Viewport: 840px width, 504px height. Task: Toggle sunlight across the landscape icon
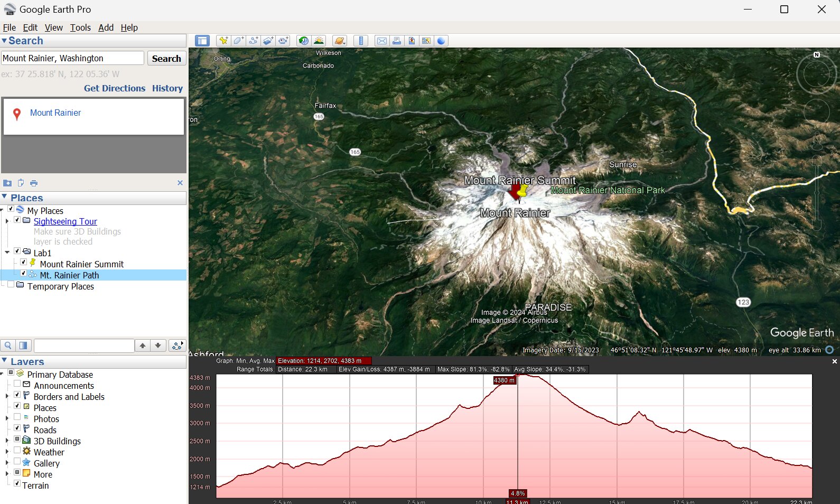coord(319,41)
